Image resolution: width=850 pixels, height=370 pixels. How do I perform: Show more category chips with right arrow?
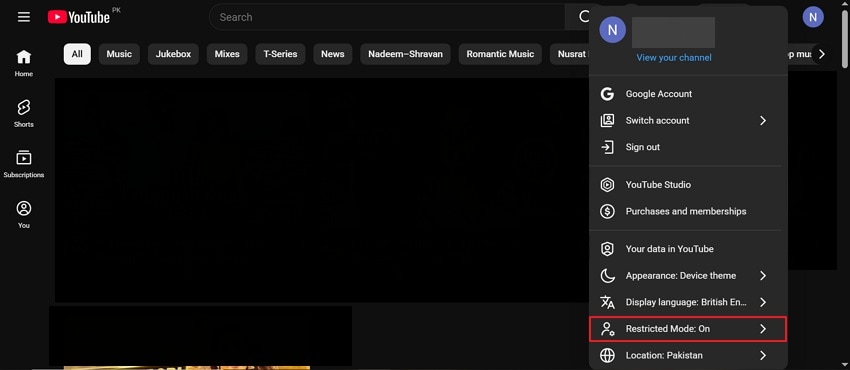point(822,54)
